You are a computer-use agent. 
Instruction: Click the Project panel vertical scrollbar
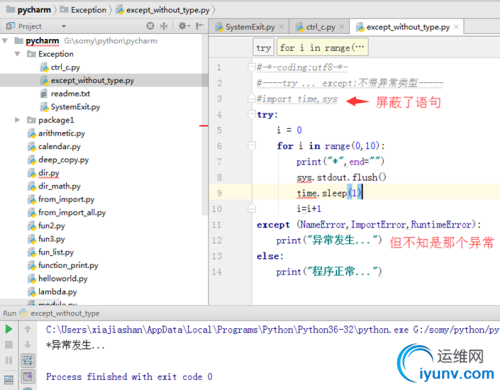[205, 124]
